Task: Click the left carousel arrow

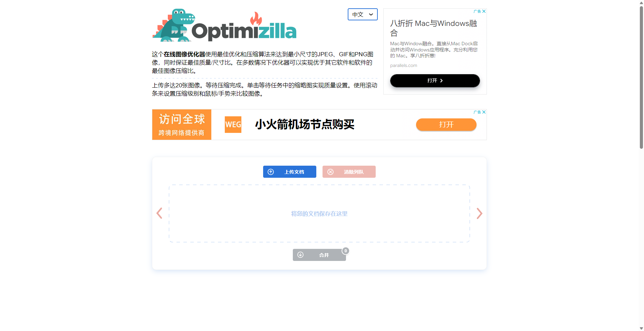Action: pos(159,213)
